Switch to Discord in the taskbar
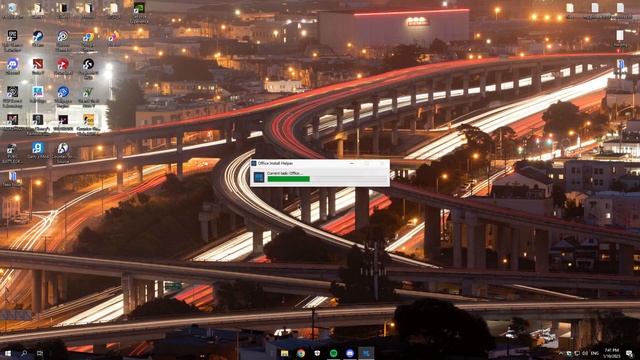Screen dimensions: 640x360 pyautogui.click(x=350, y=353)
